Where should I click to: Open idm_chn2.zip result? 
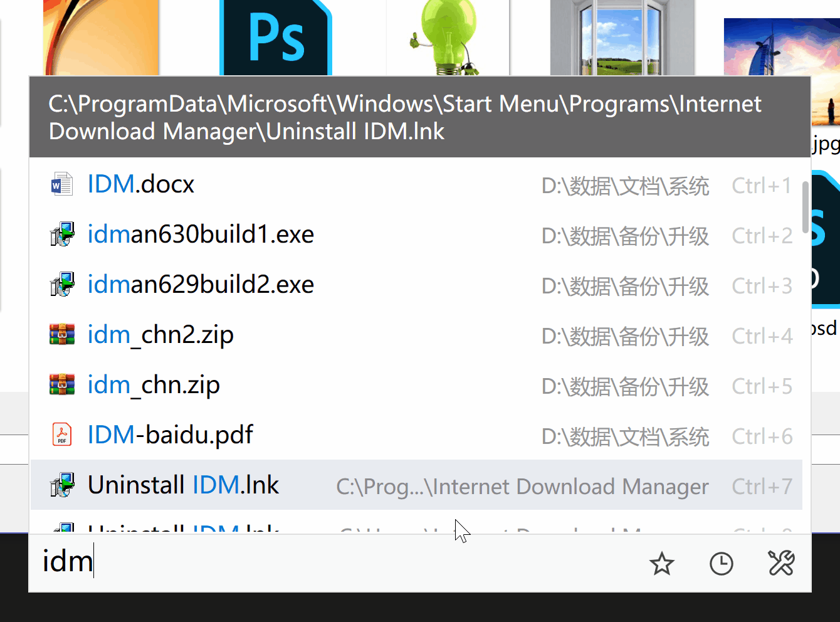(x=416, y=335)
